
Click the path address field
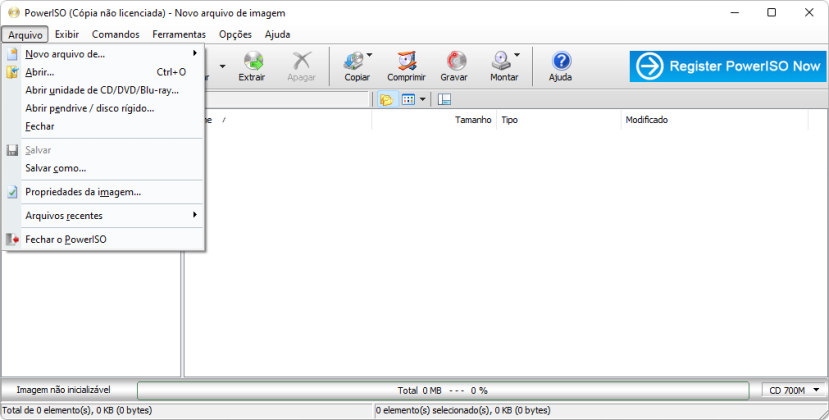coord(286,99)
